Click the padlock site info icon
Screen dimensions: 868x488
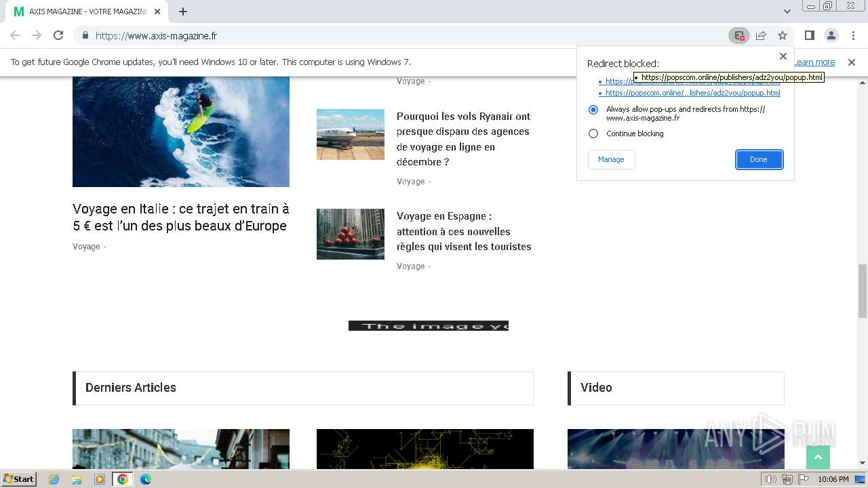(85, 35)
